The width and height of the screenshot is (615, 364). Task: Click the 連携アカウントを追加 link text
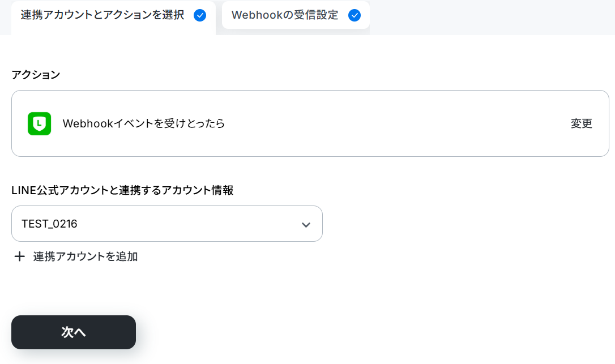86,256
